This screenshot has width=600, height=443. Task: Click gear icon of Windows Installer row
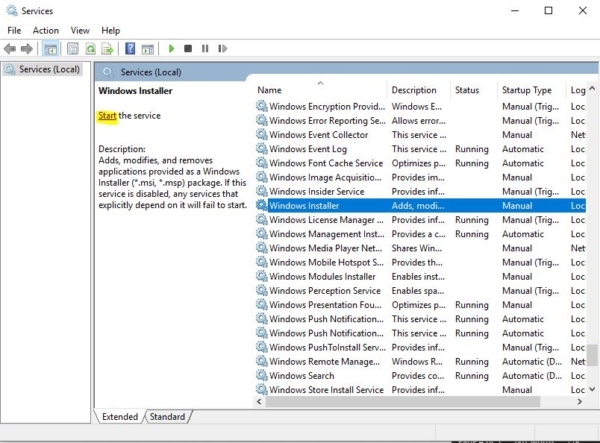(261, 205)
